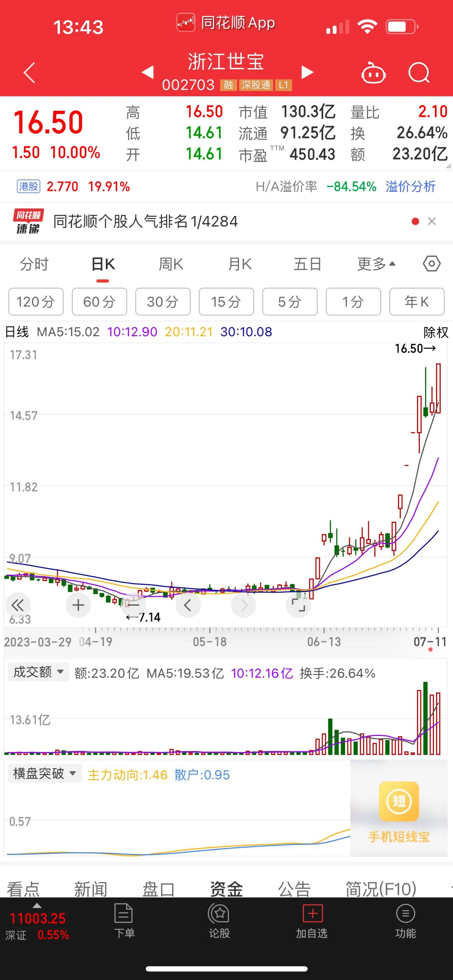Viewport: 453px width, 980px height.
Task: Switch to 新闻 tab
Action: 91,889
